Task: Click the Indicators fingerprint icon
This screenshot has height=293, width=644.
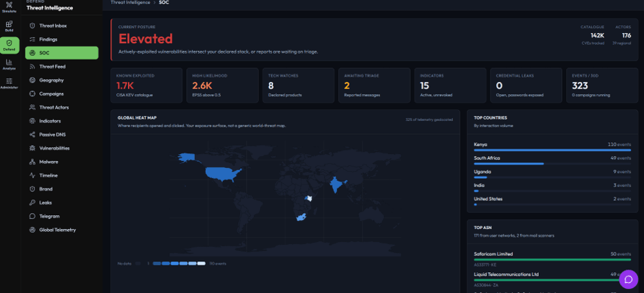Action: [x=32, y=121]
